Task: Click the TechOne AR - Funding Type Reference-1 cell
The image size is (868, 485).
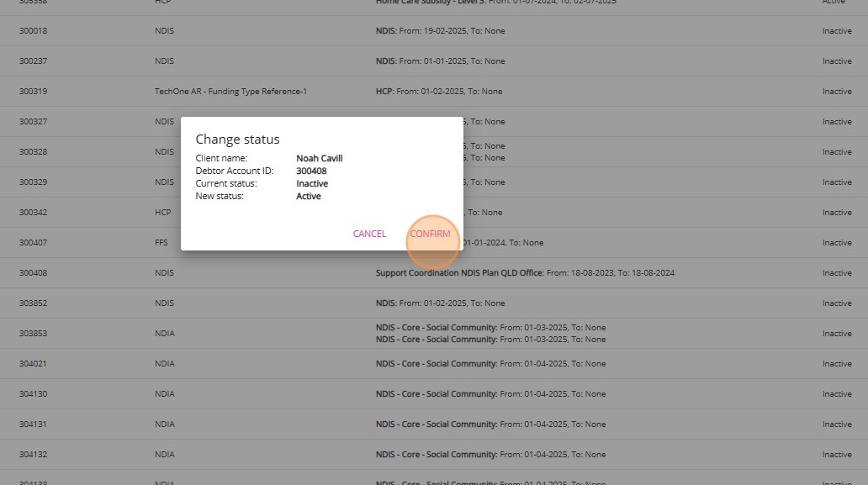Action: tap(230, 92)
